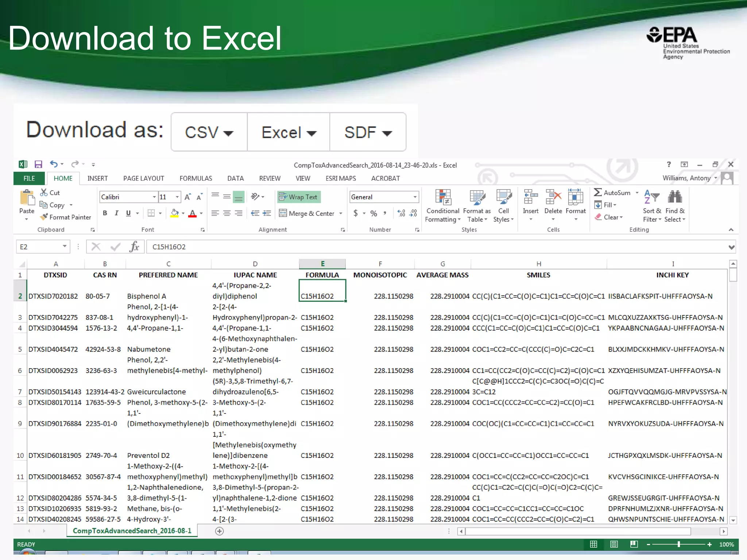The image size is (747, 560).
Task: Expand the formula bar chevron
Action: point(731,247)
